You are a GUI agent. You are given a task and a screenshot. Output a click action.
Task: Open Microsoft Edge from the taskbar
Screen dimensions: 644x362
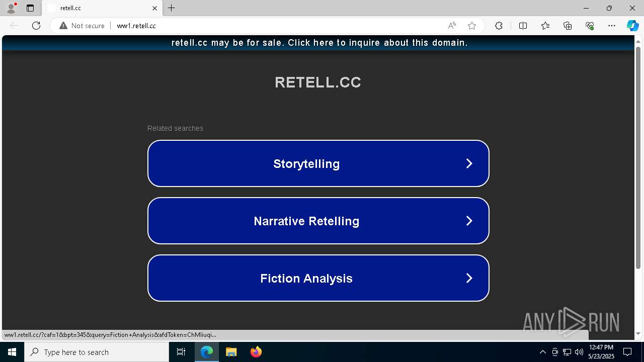(207, 352)
